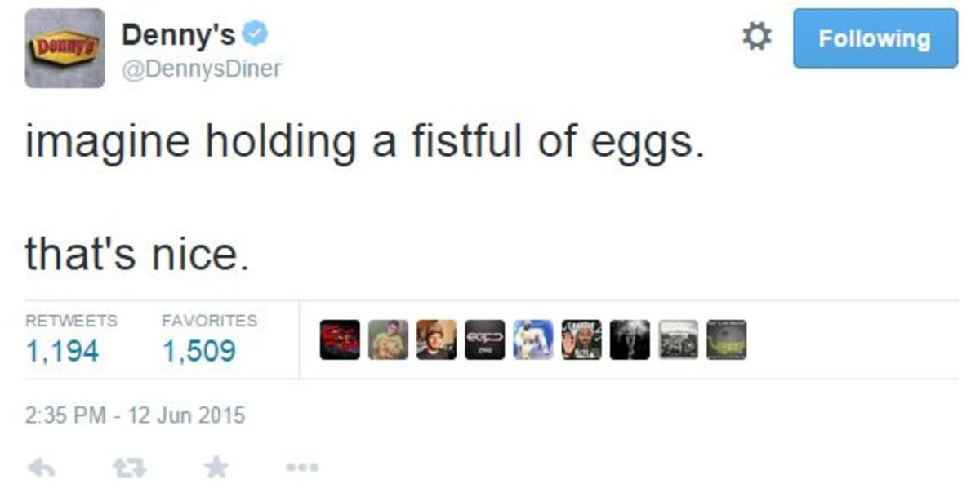Toggle the Following button
The image size is (980, 488).
click(x=875, y=38)
